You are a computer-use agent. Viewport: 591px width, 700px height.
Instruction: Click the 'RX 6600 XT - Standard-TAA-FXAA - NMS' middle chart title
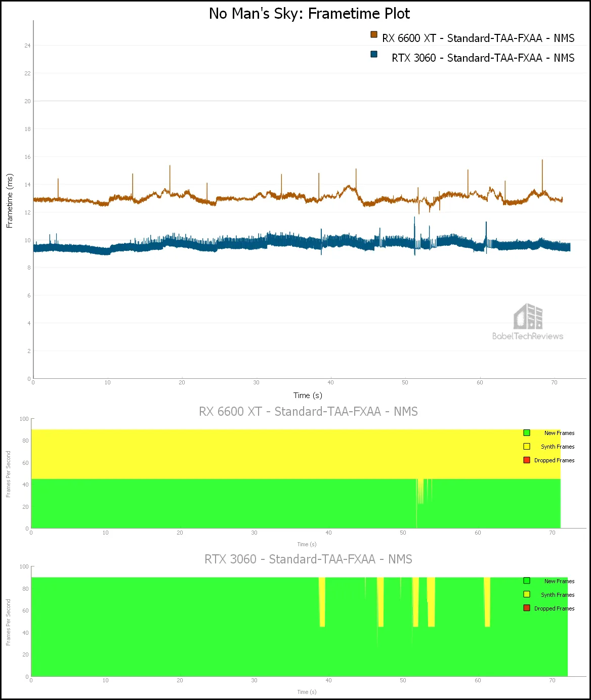click(308, 412)
